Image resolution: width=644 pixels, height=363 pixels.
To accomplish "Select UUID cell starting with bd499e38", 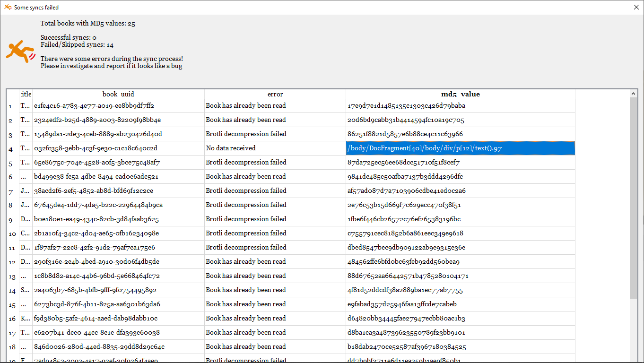I will [118, 177].
